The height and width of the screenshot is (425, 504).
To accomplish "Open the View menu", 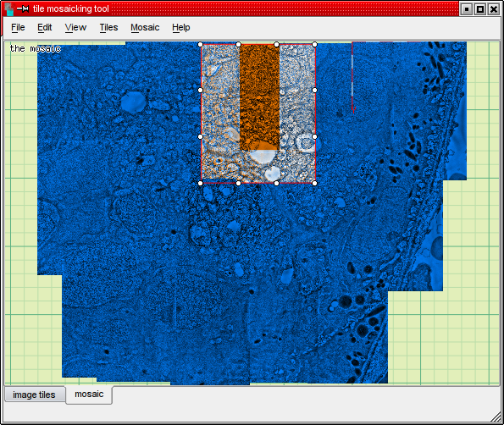I will click(75, 28).
